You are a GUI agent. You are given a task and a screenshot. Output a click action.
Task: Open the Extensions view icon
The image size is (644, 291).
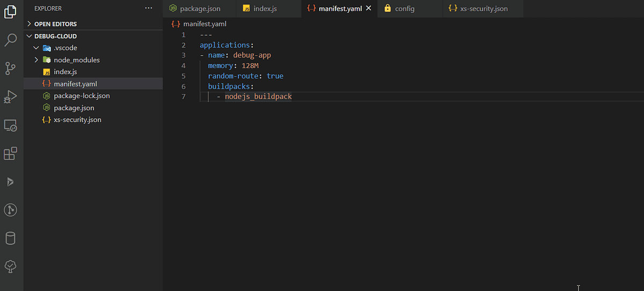point(11,154)
